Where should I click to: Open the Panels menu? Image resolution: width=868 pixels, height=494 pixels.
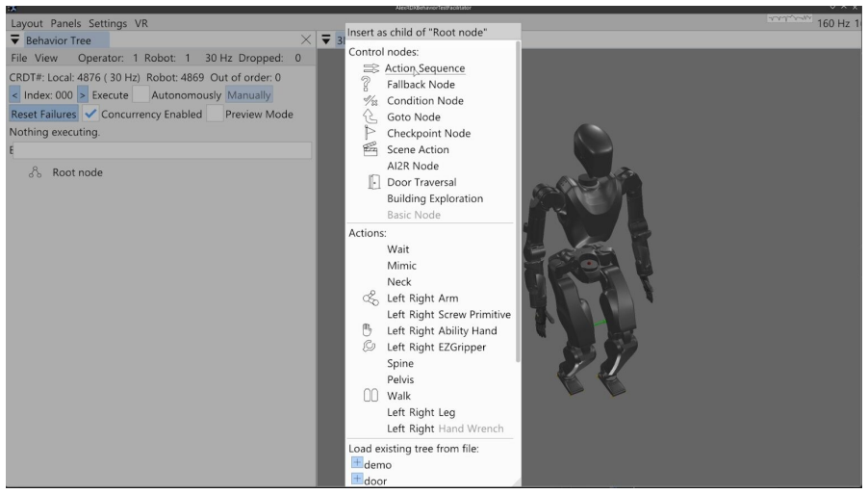(x=65, y=23)
